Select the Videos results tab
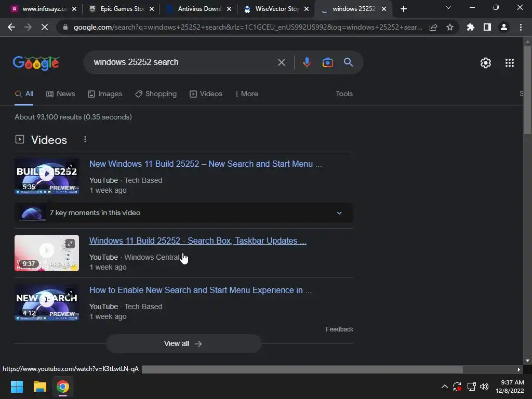The height and width of the screenshot is (399, 532). point(206,94)
